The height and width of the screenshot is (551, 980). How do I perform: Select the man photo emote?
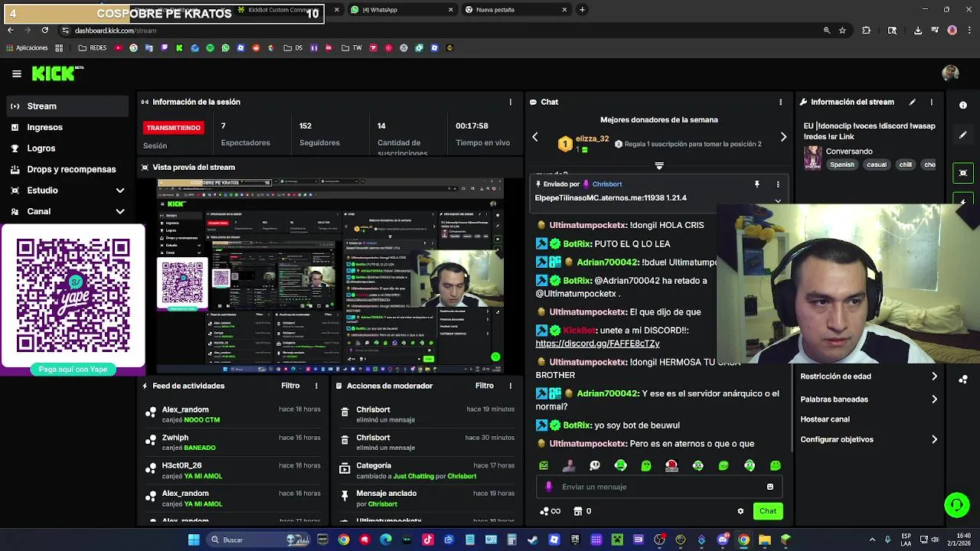[569, 465]
